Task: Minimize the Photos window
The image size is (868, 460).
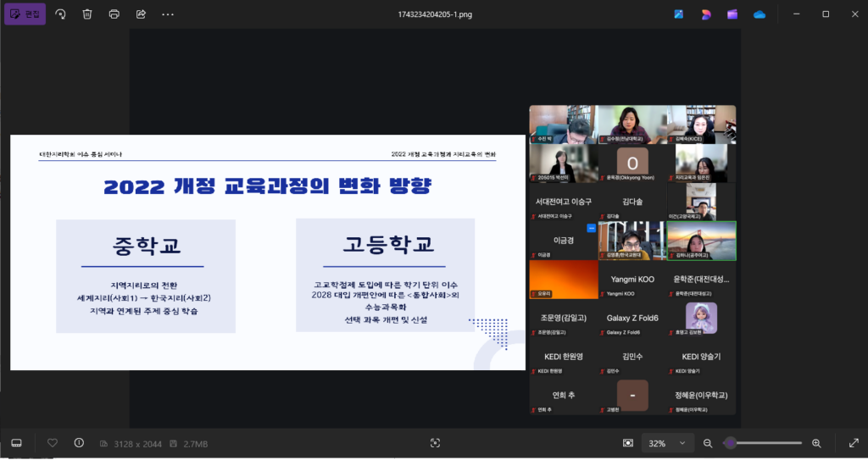Action: 797,14
